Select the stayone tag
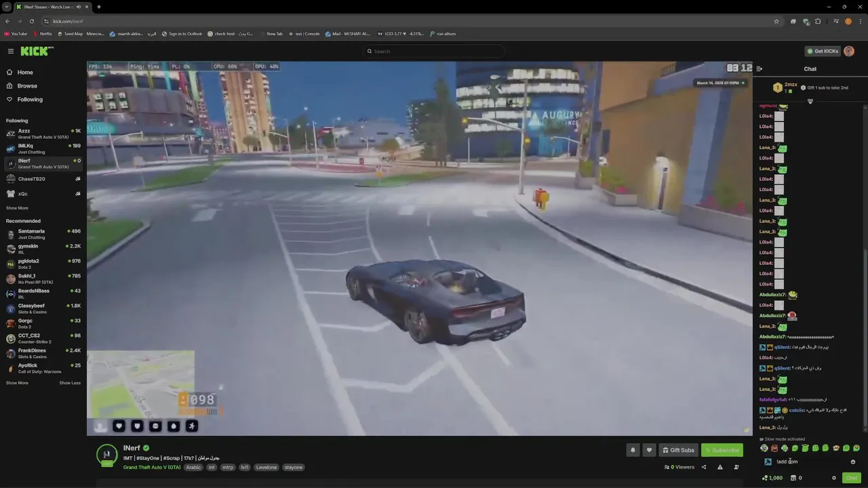 (294, 467)
